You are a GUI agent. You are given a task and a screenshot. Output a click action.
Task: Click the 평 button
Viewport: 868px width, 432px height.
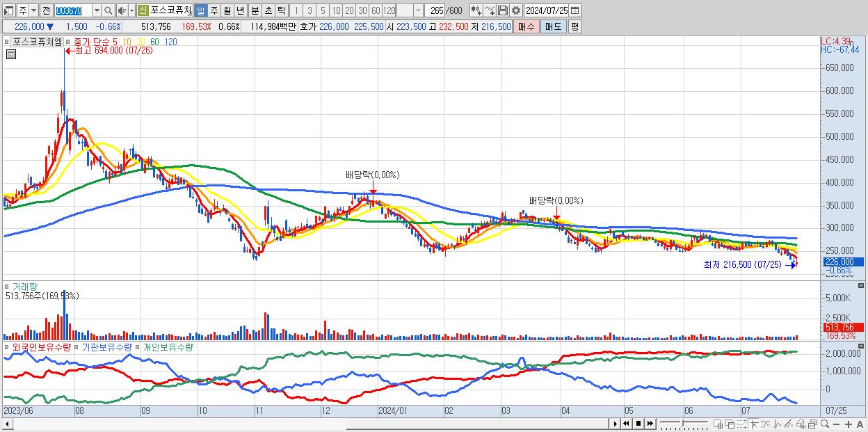574,26
